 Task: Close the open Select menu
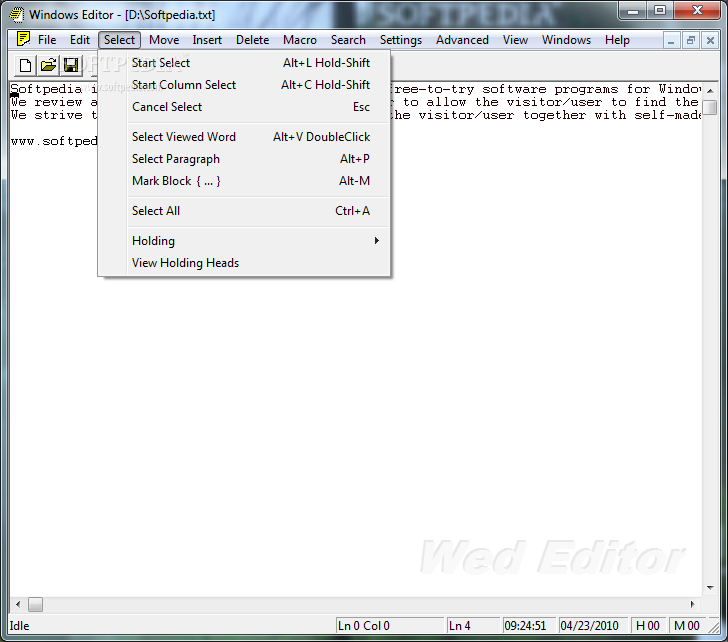(119, 40)
